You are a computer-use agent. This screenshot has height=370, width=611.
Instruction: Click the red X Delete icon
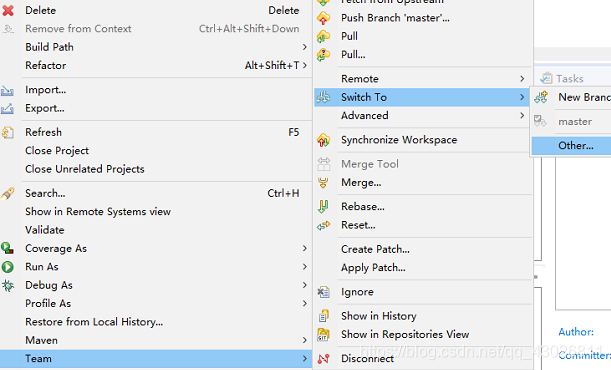[8, 11]
